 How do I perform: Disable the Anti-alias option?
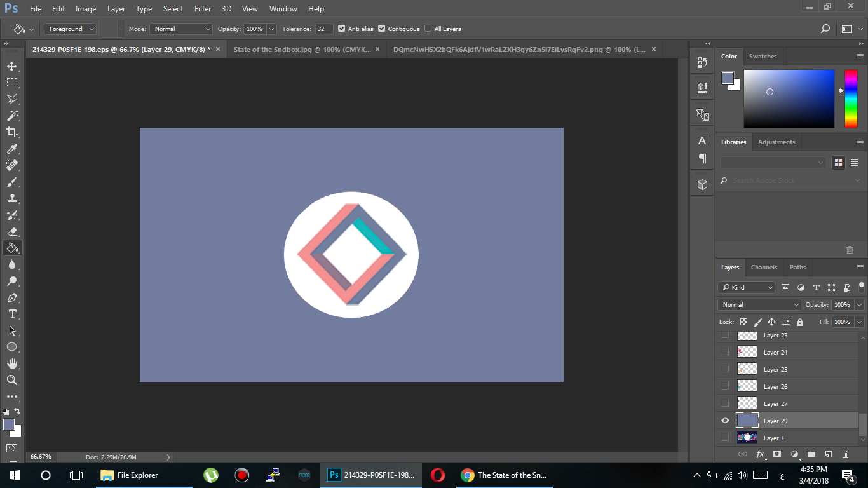[x=341, y=29]
